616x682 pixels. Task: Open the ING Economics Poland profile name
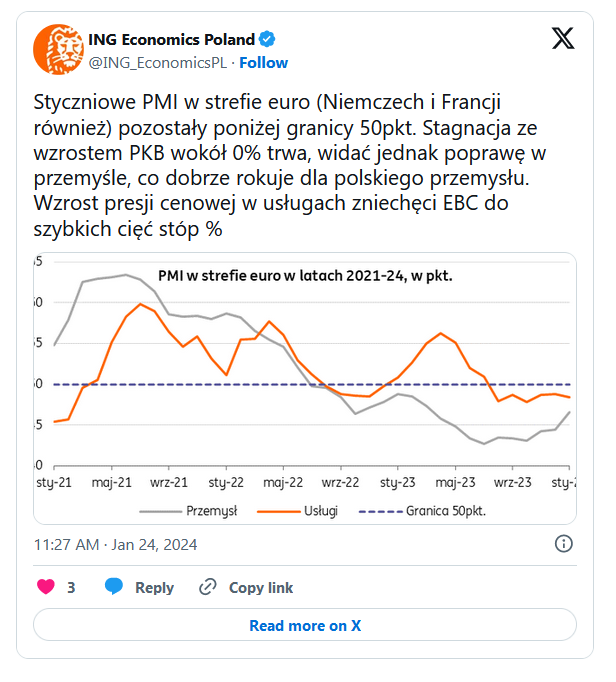point(172,40)
